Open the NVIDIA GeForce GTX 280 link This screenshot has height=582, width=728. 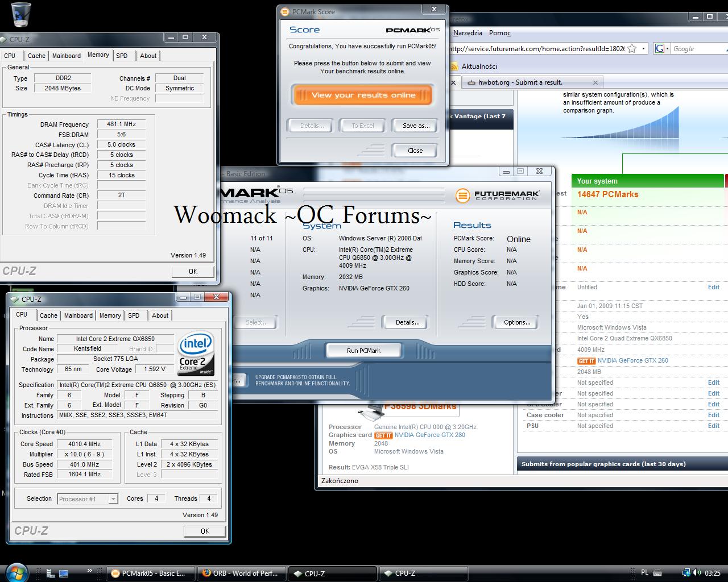click(430, 435)
